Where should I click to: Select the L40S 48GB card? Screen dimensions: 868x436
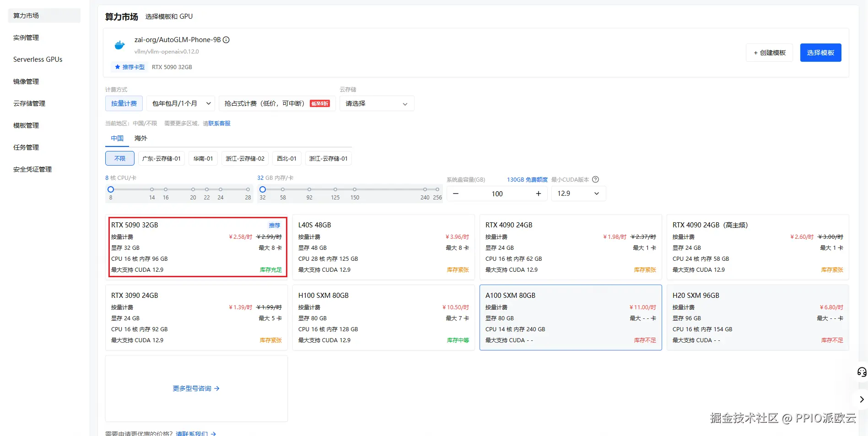(x=383, y=247)
